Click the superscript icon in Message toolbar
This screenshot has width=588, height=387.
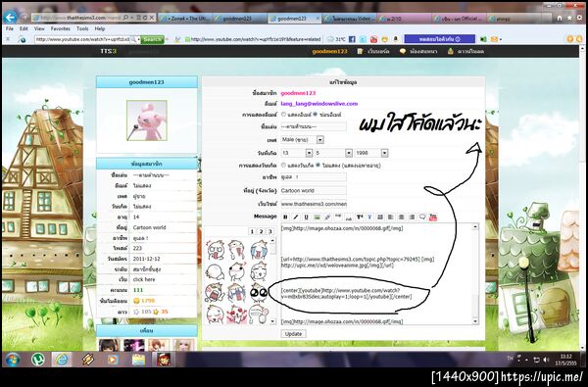[338, 217]
